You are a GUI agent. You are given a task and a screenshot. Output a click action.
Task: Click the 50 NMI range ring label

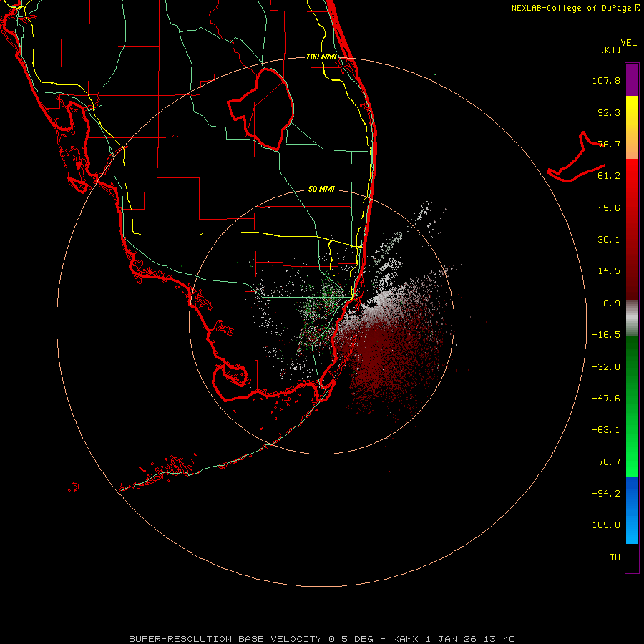[x=321, y=189]
